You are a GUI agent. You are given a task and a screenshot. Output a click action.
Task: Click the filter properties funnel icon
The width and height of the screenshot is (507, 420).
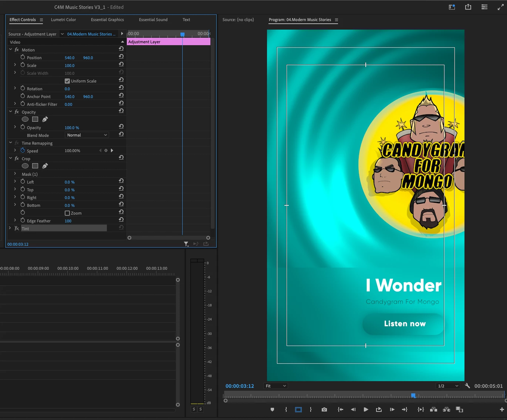coord(186,244)
